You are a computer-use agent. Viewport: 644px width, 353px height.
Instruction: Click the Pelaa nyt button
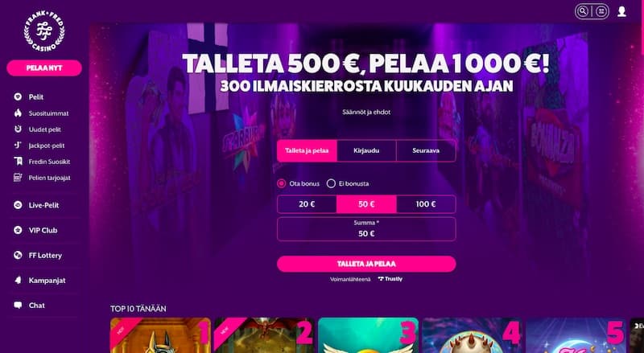tap(44, 68)
